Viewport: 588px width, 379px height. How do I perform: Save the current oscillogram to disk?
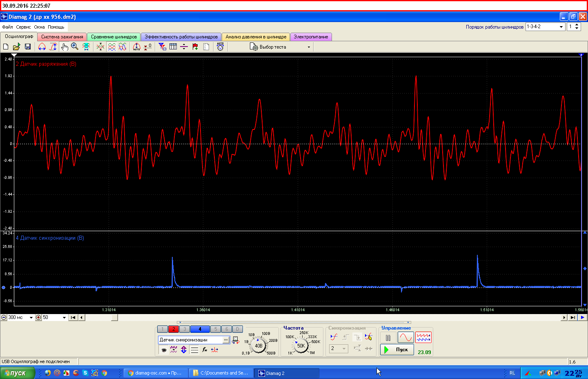click(28, 47)
